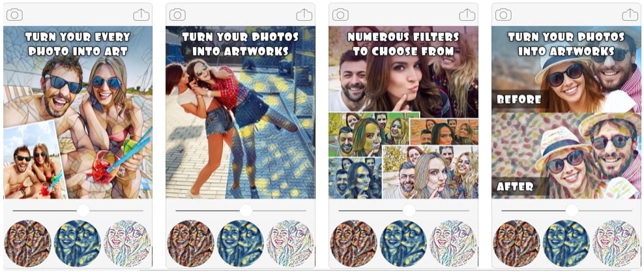
Task: Choose white sketch filter on 'Numerous Filters' screen
Action: tap(453, 244)
